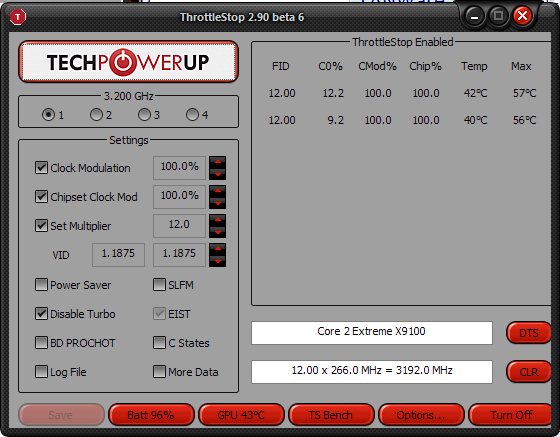Viewport: 560px width, 437px height.
Task: Open the TechPowerUp logo banner
Action: 128,62
